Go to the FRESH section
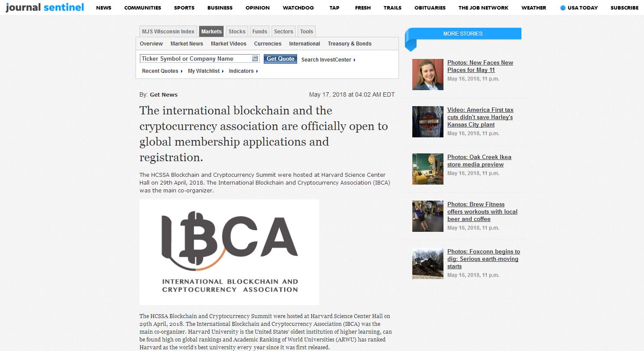The image size is (644, 351). (363, 8)
